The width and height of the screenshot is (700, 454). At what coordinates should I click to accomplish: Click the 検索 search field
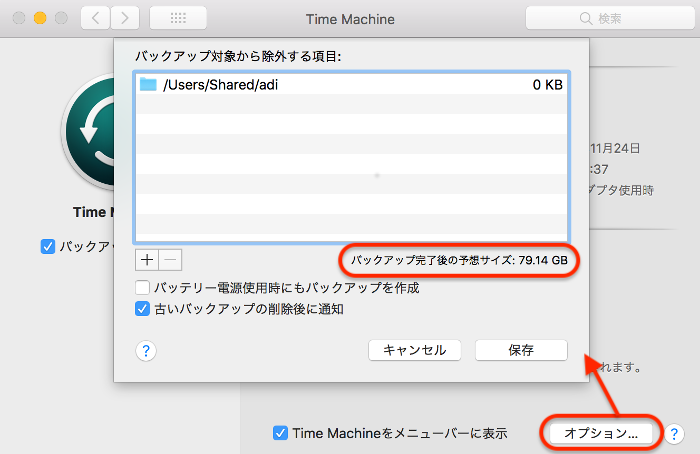[x=610, y=18]
